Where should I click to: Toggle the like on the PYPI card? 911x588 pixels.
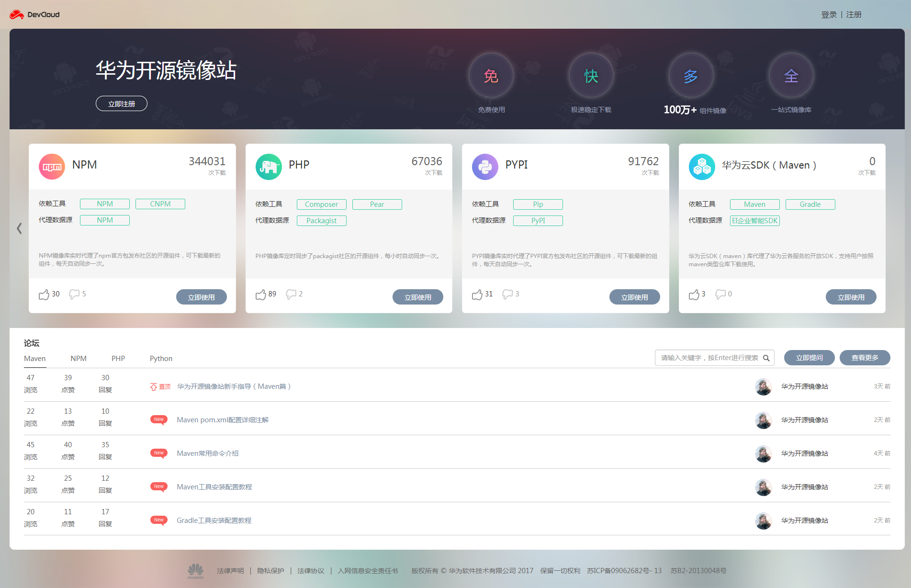(477, 294)
